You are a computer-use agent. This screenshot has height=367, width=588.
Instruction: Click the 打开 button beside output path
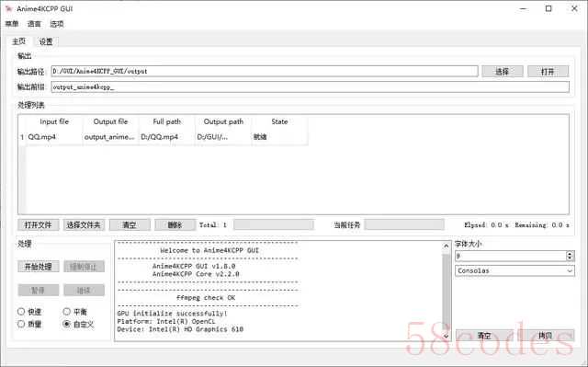tap(548, 72)
